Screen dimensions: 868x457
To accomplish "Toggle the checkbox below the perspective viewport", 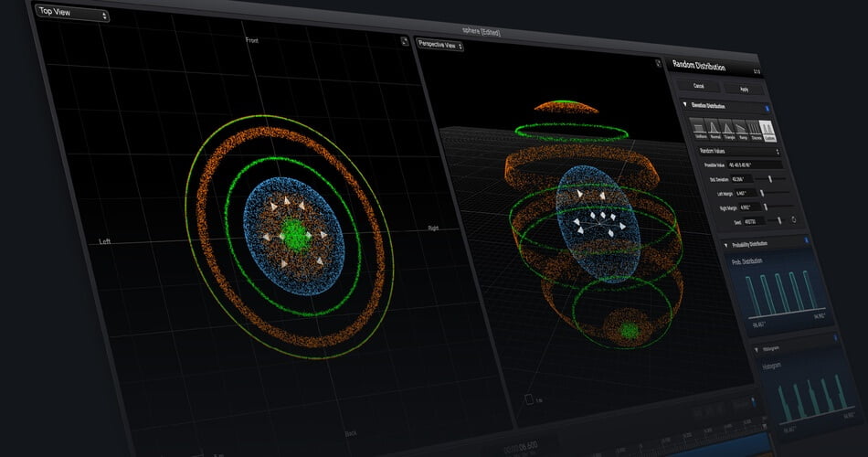I will click(529, 399).
